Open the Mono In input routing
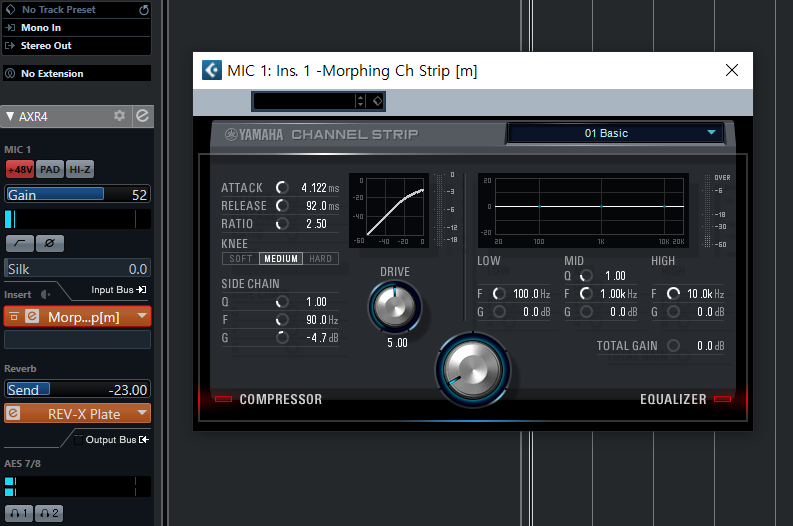 pyautogui.click(x=77, y=28)
